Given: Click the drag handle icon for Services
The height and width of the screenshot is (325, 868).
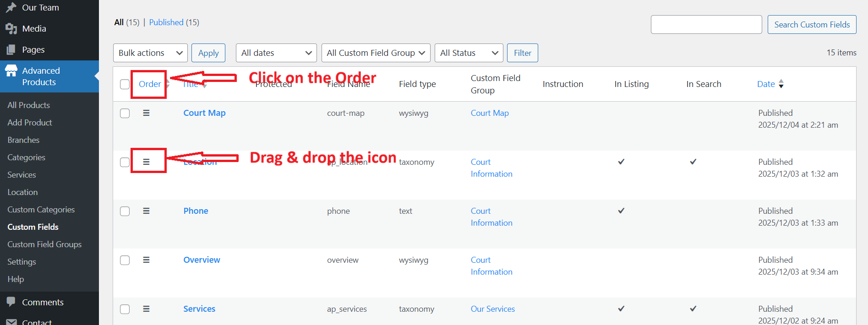Looking at the screenshot, I should [x=146, y=309].
